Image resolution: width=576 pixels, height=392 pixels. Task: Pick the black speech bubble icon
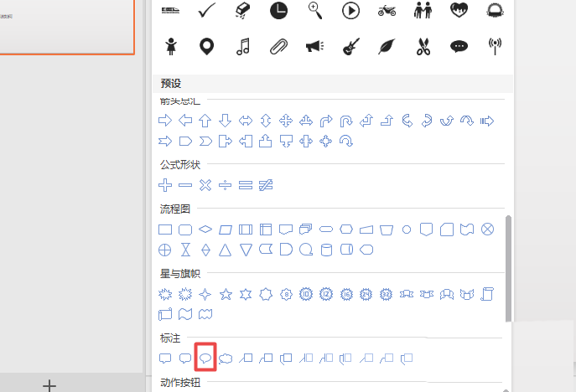coord(459,47)
